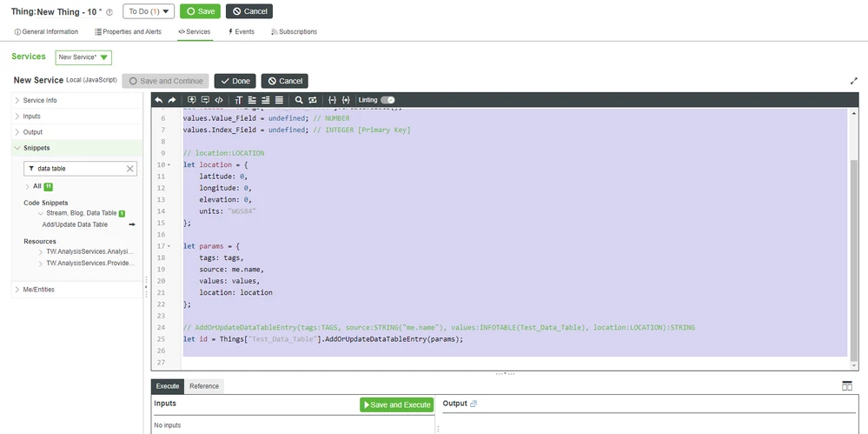Collapse Stream, Blog, Data Table group
The image size is (868, 434).
pyautogui.click(x=41, y=213)
